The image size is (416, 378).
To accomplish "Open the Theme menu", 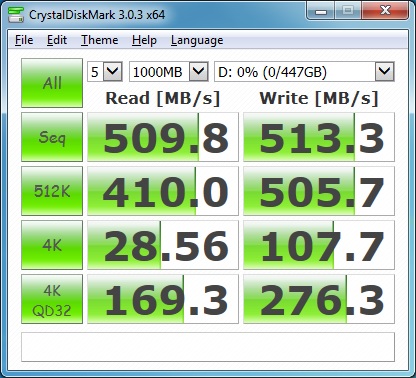I will click(100, 40).
